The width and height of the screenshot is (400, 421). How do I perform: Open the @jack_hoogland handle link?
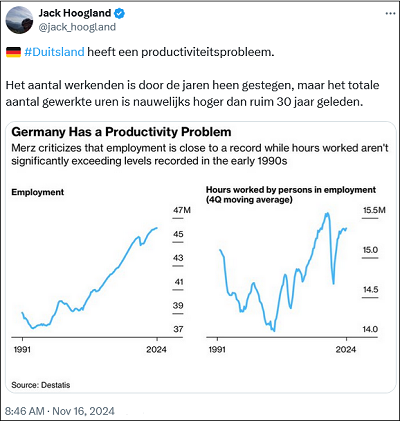pyautogui.click(x=77, y=27)
